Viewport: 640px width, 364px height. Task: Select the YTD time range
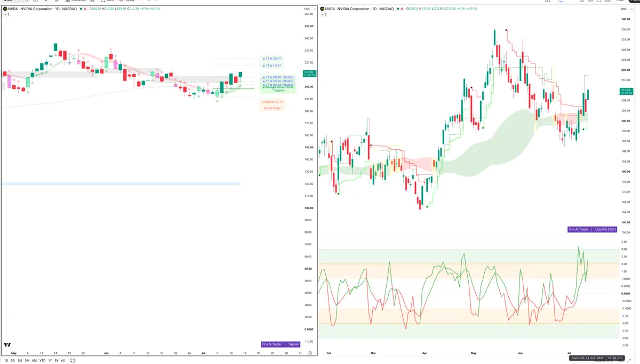[x=42, y=360]
